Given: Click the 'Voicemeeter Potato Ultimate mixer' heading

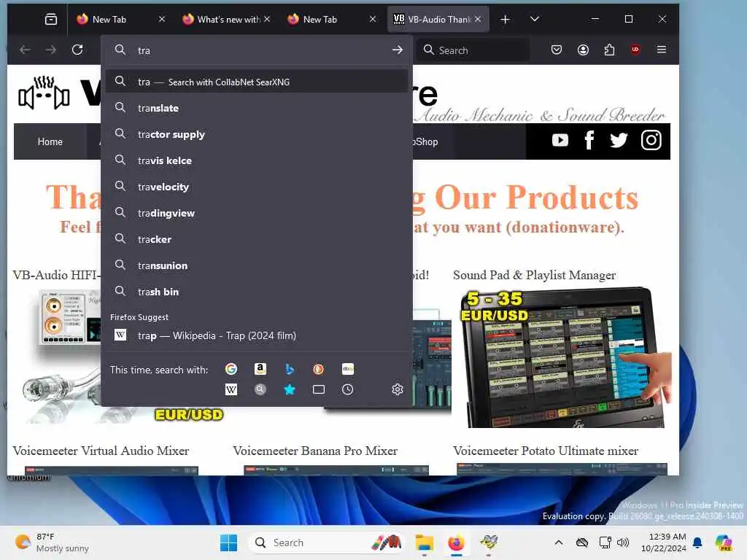Looking at the screenshot, I should [x=546, y=451].
